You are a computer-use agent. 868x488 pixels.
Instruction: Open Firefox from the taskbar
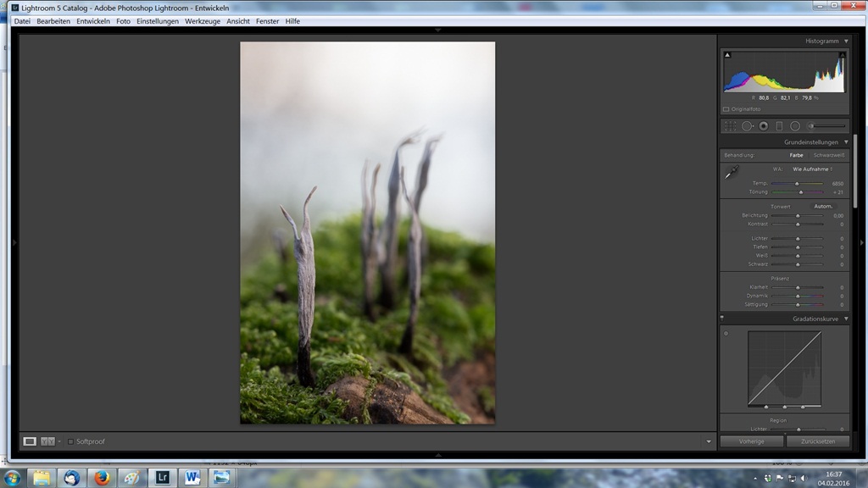102,477
